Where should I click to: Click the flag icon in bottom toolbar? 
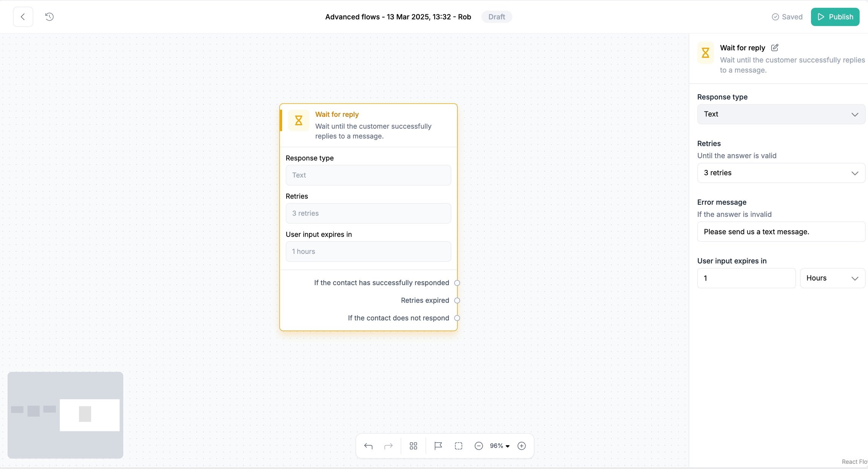pyautogui.click(x=438, y=446)
